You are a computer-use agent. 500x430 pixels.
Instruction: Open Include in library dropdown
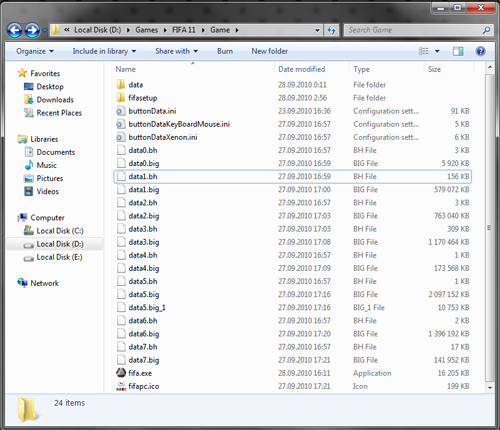pos(104,51)
